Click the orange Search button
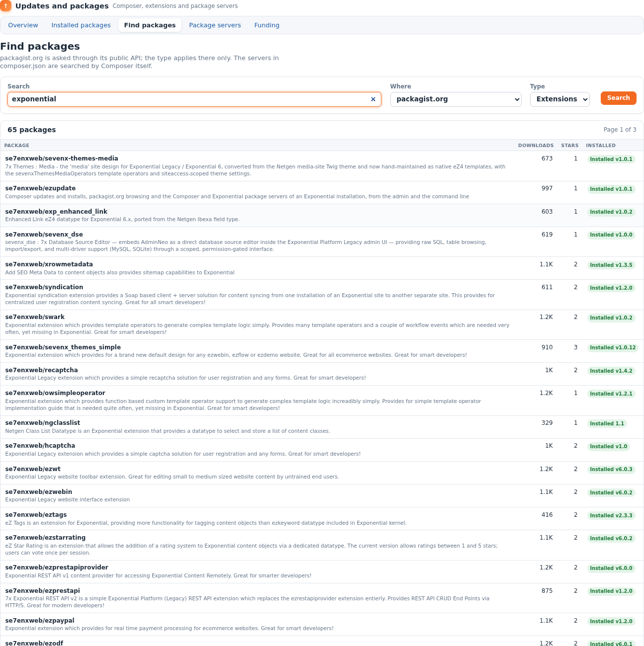The image size is (644, 646). pyautogui.click(x=618, y=98)
